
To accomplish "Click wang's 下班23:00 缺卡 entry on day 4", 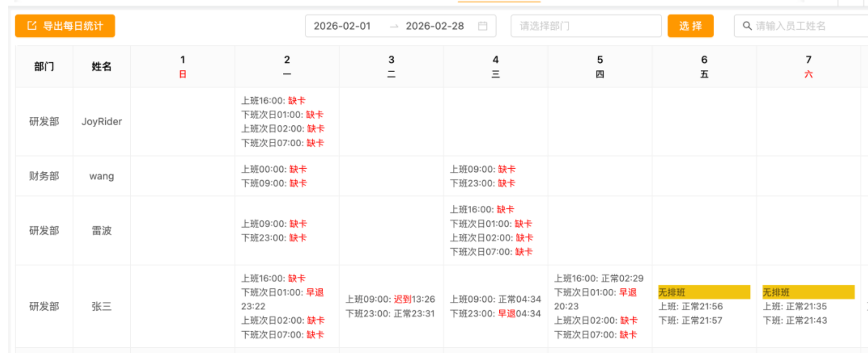I will [x=483, y=183].
